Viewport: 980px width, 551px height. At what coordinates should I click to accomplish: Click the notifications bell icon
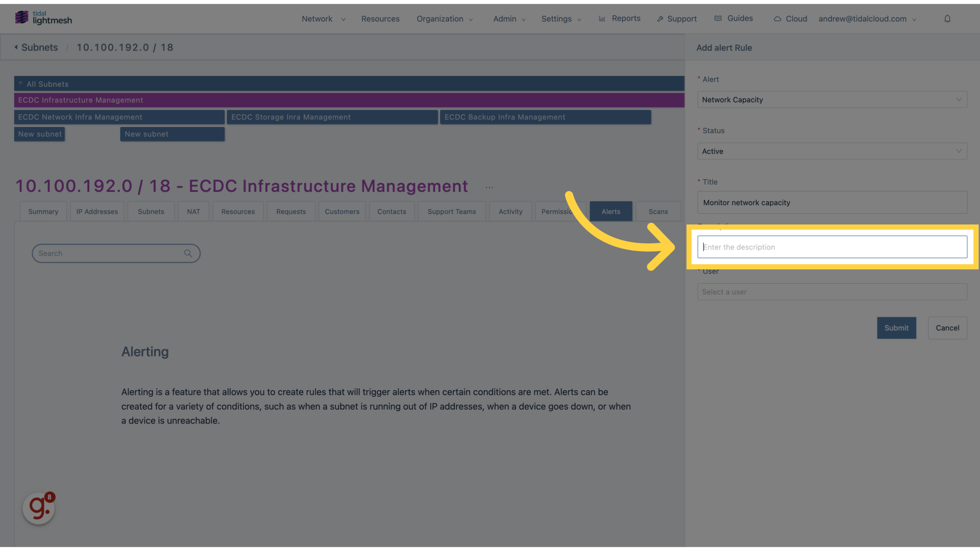click(947, 18)
